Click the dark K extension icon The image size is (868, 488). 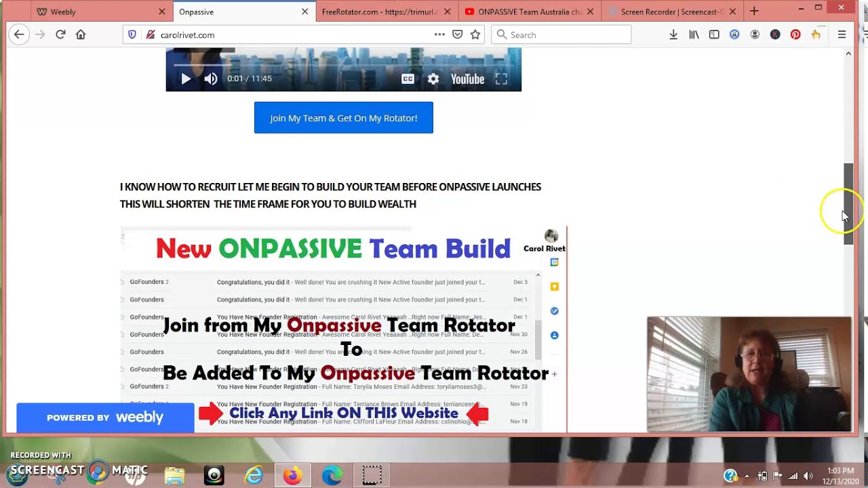[775, 35]
